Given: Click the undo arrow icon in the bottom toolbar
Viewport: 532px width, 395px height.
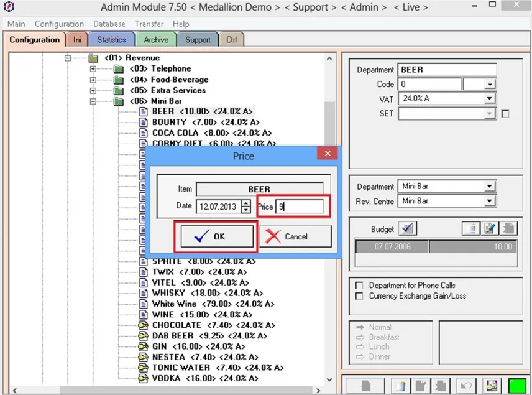Looking at the screenshot, I should coord(466,386).
